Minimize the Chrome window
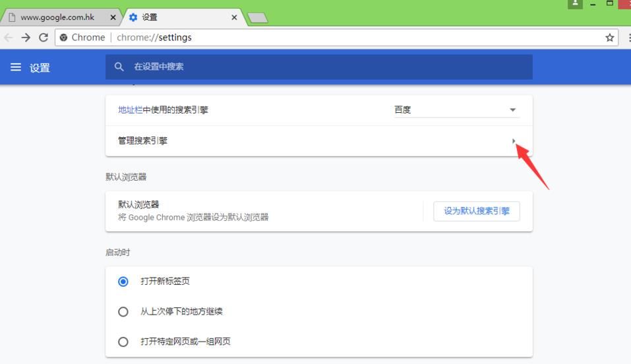The image size is (631, 364). tap(593, 4)
